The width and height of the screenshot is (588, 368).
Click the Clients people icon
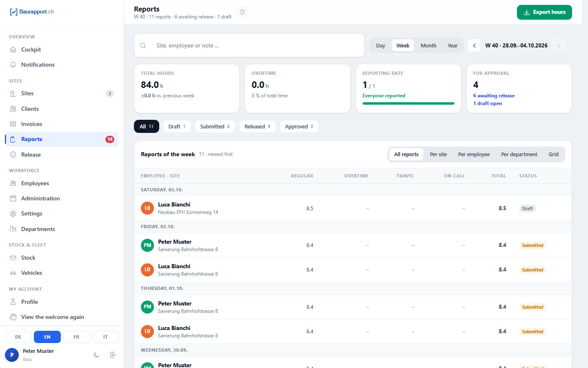(13, 109)
